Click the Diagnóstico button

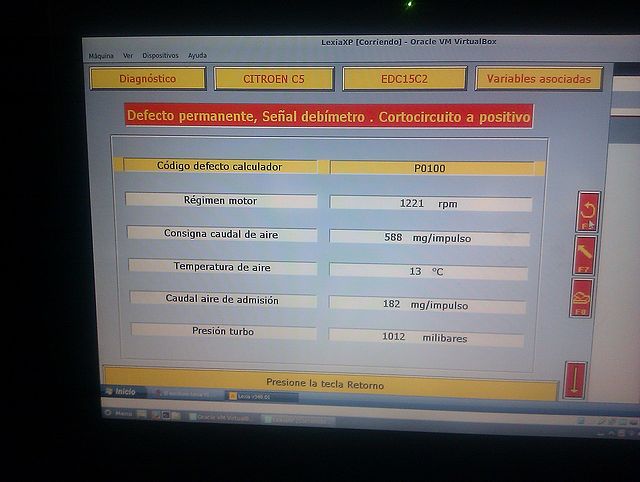148,78
